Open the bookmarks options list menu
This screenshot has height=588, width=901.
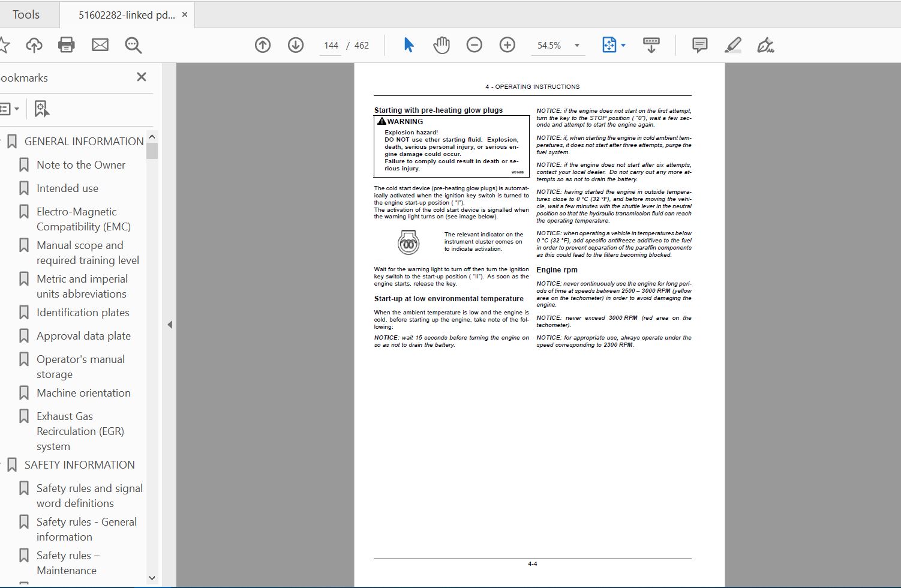[x=10, y=109]
